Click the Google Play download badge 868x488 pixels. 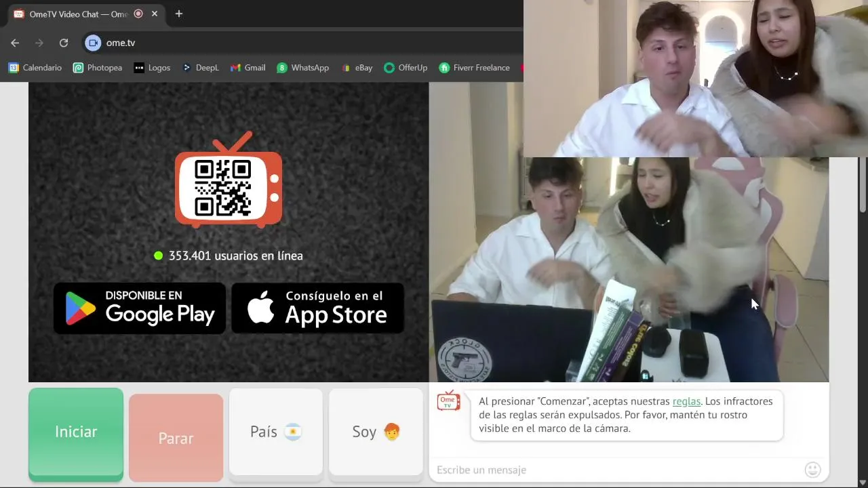coord(140,308)
